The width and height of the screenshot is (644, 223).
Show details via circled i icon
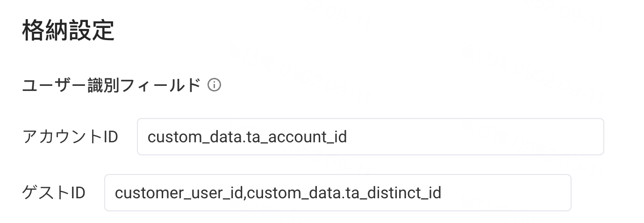click(x=214, y=85)
